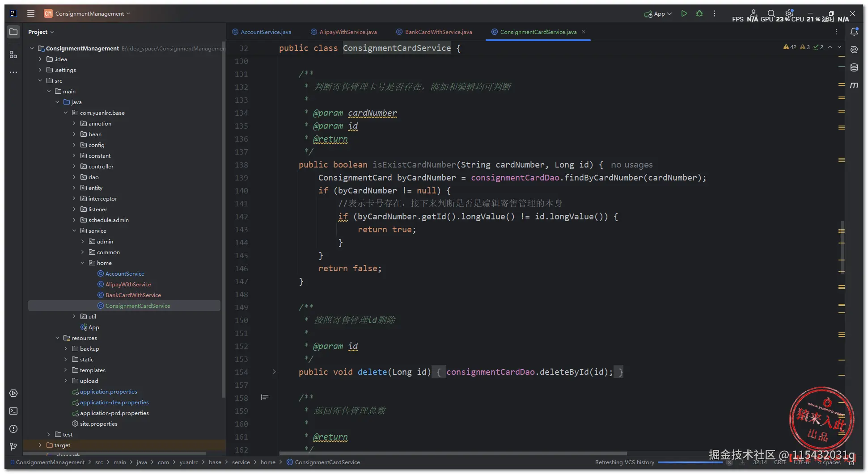Open the Structure tool window
Screen dimensions: 868x474
point(13,55)
